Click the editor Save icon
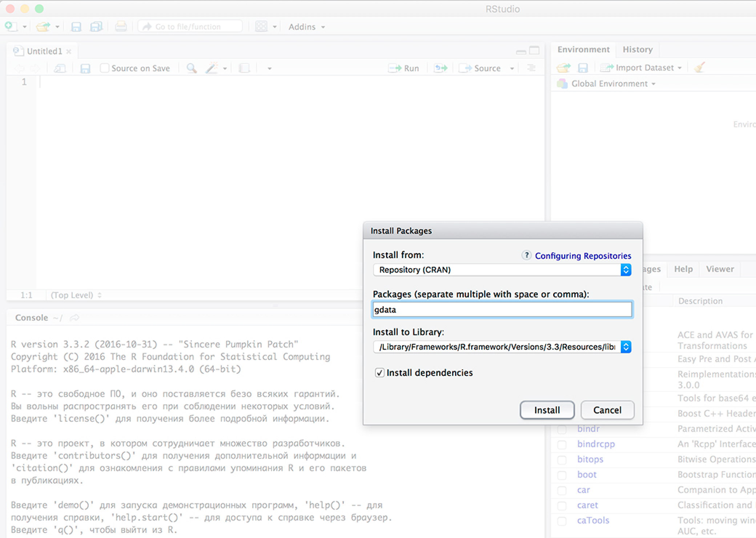756x538 pixels. 85,68
